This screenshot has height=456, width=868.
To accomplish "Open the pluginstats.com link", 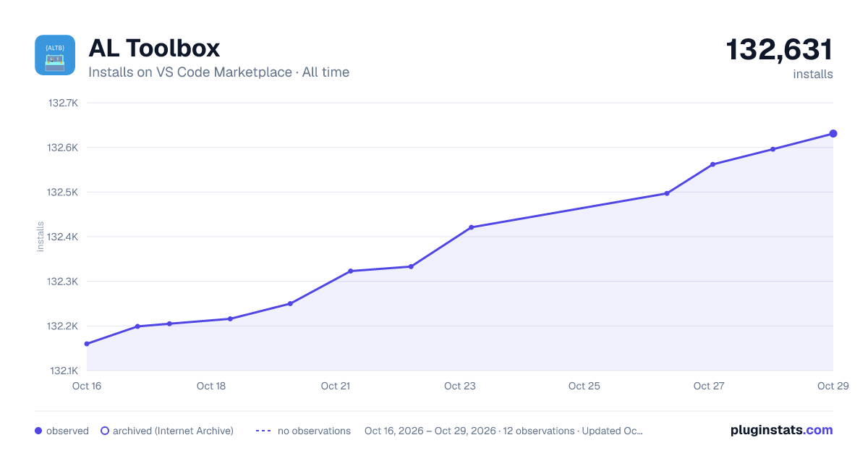I will pyautogui.click(x=781, y=430).
